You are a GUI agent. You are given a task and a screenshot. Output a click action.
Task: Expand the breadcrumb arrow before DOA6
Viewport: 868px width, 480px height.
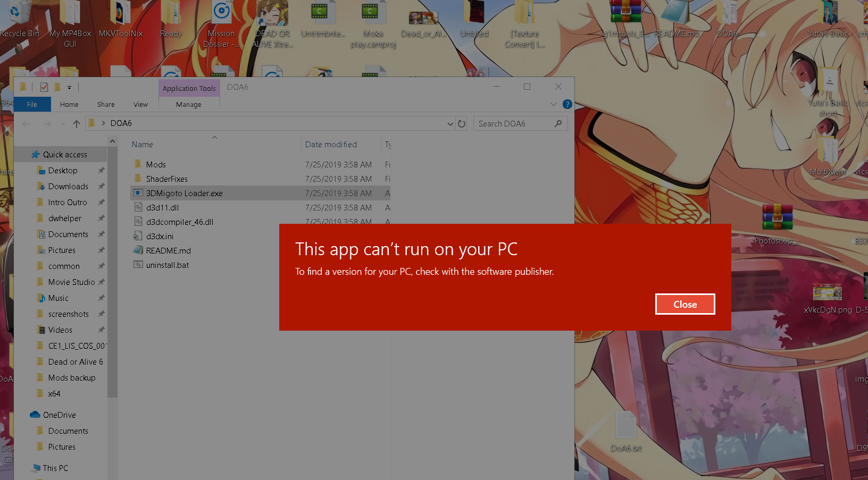[x=103, y=123]
